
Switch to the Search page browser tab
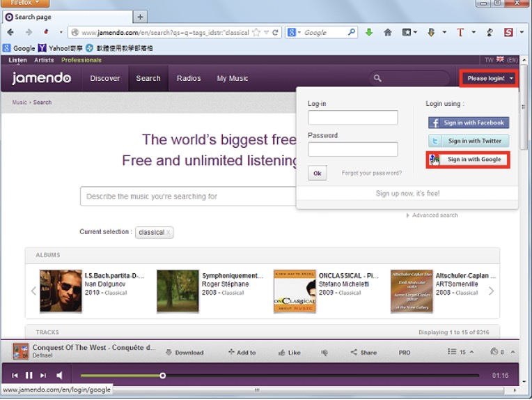[x=67, y=17]
